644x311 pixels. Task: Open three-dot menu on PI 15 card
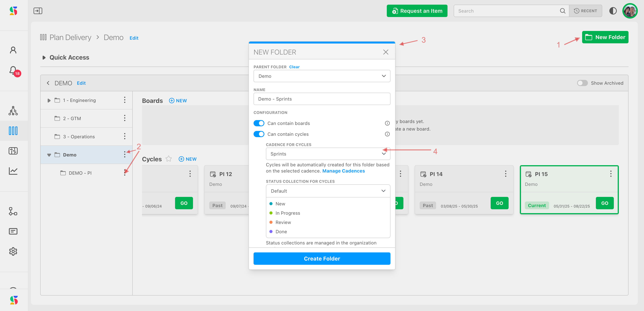pyautogui.click(x=611, y=174)
